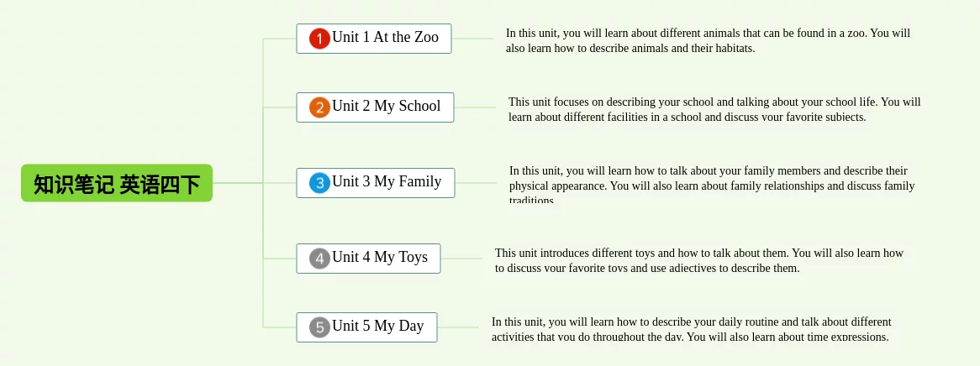Click the blue number 3 priority marker
Screen dimensions: 980x366
(x=319, y=183)
